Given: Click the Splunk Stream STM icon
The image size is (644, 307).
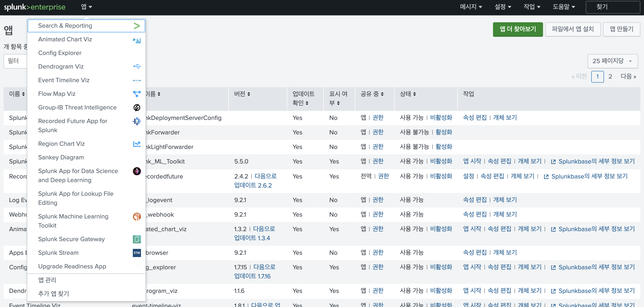Looking at the screenshot, I should click(x=137, y=253).
